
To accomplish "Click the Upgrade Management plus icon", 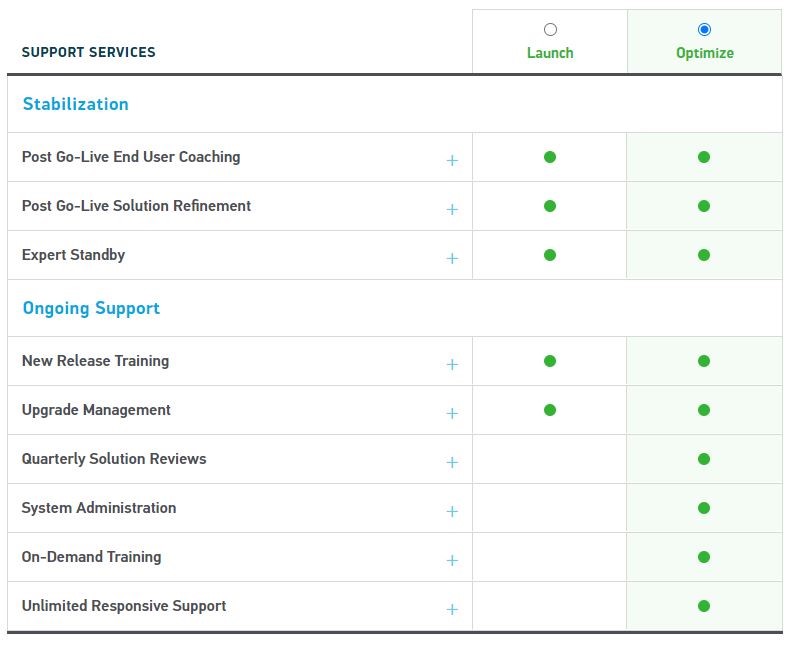I will (x=452, y=414).
